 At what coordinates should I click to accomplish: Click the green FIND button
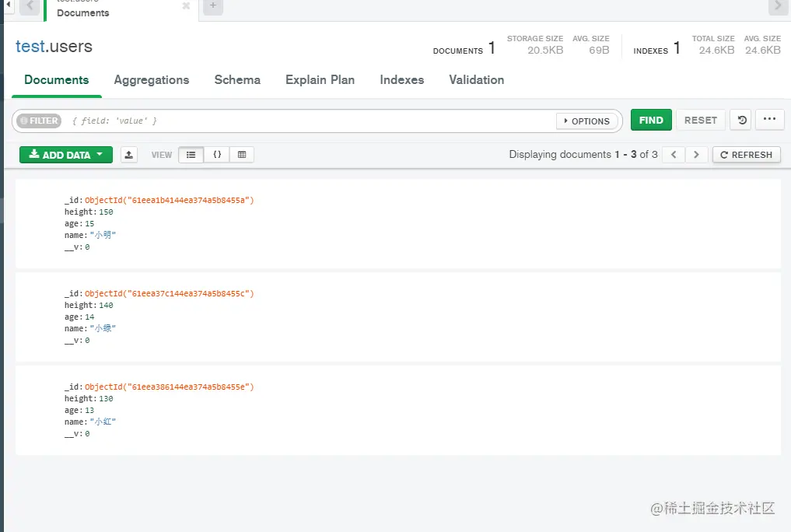[651, 120]
